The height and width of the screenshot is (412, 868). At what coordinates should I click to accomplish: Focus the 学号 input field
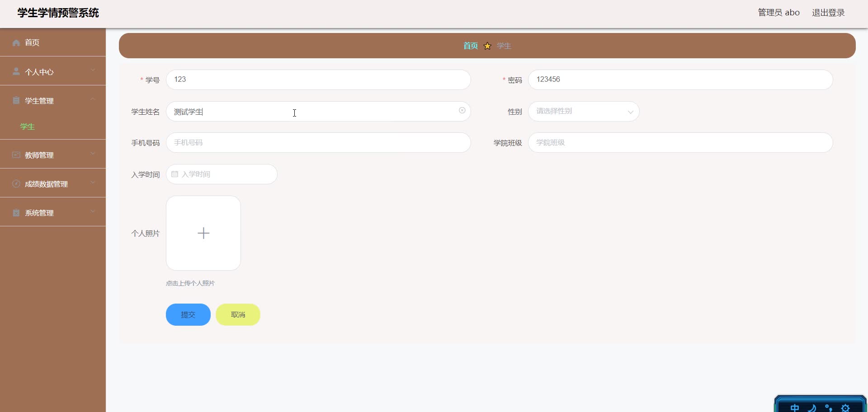(318, 80)
